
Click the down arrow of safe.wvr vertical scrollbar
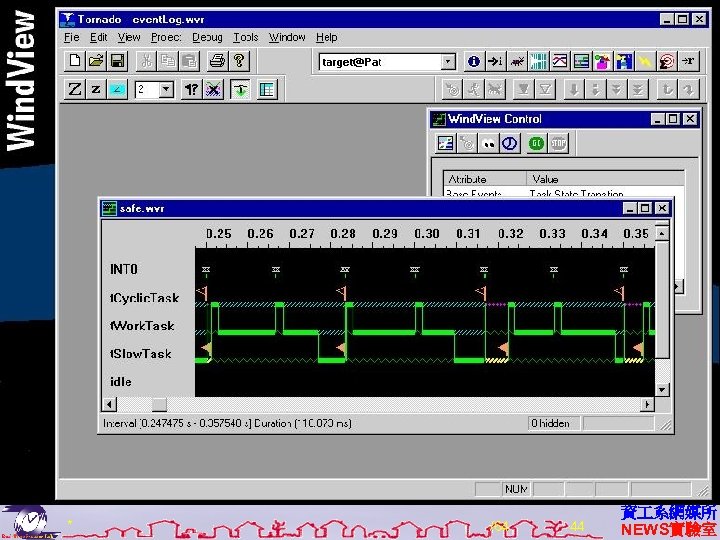(x=662, y=390)
